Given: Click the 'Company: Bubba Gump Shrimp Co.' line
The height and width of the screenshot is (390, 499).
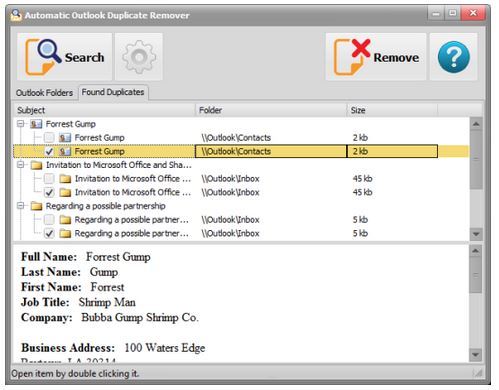Looking at the screenshot, I should (110, 317).
